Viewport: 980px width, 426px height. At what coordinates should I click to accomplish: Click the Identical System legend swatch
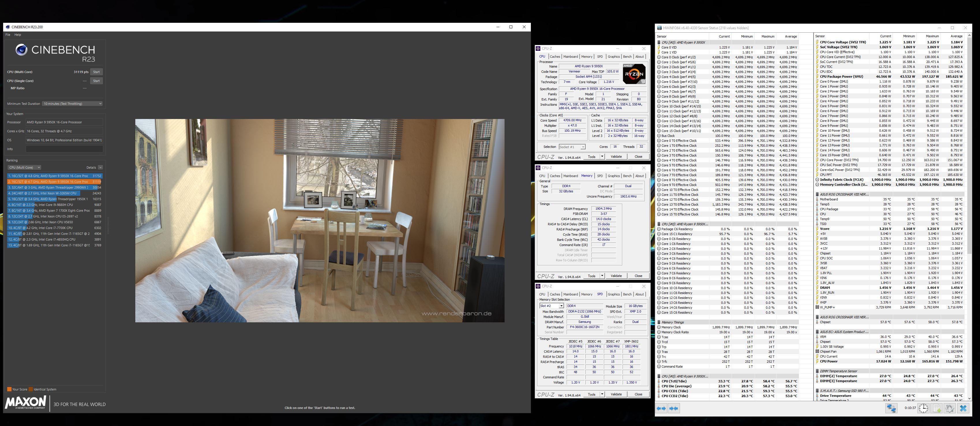[31, 389]
